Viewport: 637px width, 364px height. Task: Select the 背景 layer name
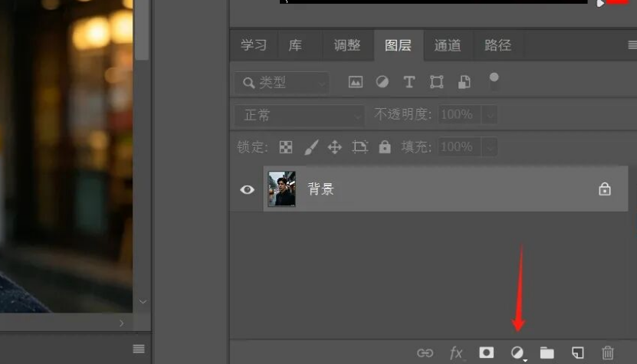321,189
